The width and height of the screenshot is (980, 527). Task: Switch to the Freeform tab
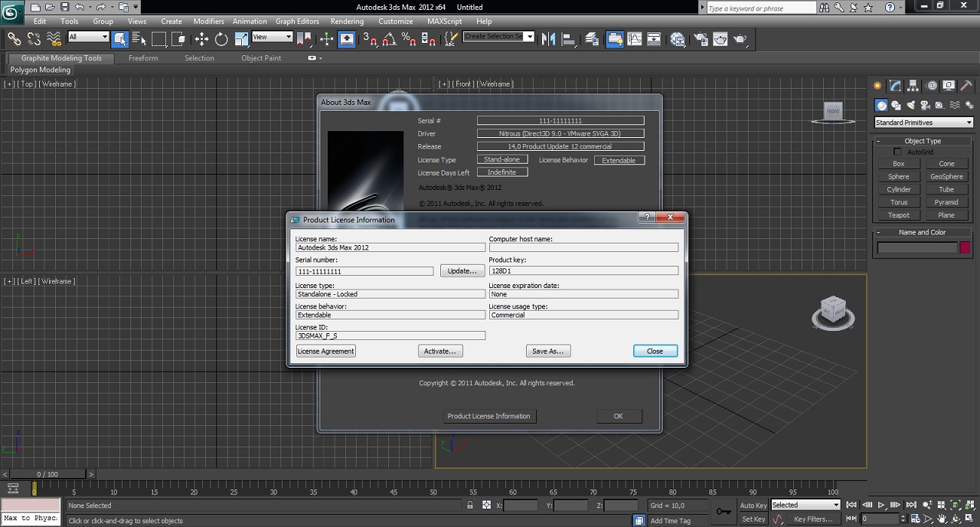tap(143, 58)
